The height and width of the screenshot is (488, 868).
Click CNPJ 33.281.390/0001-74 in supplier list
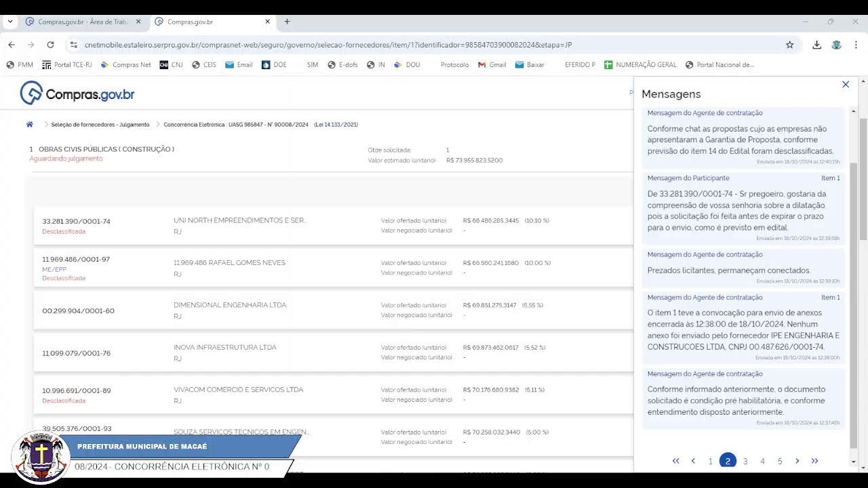point(76,222)
